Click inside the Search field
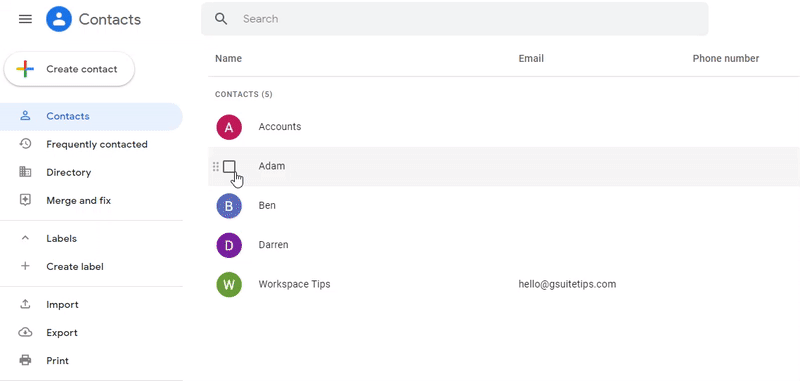Viewport: 800px width, 381px height. (454, 19)
